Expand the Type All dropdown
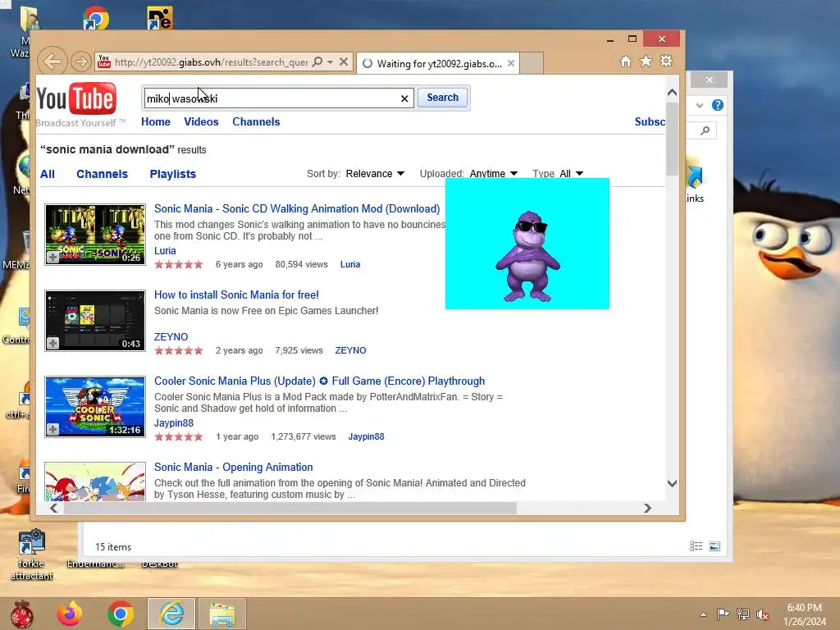 (571, 174)
